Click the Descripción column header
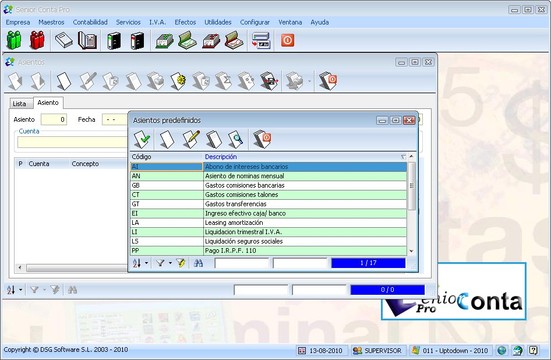Viewport: 551px width, 360px height. pyautogui.click(x=305, y=157)
